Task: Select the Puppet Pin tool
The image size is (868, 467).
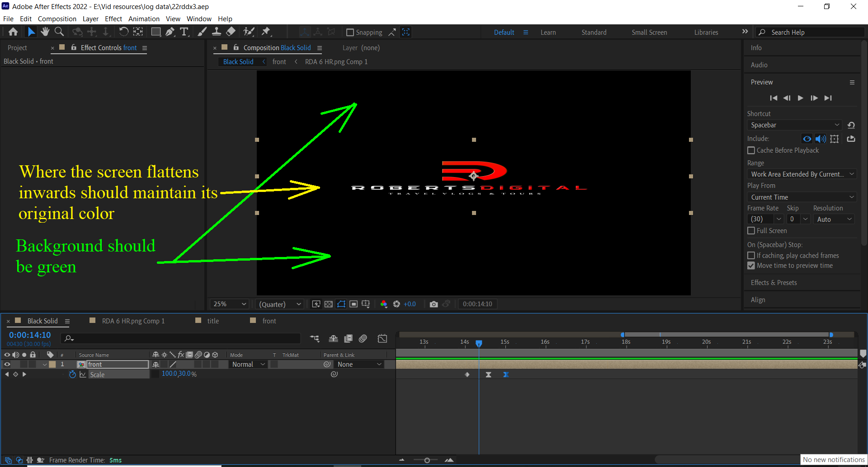Action: (267, 32)
